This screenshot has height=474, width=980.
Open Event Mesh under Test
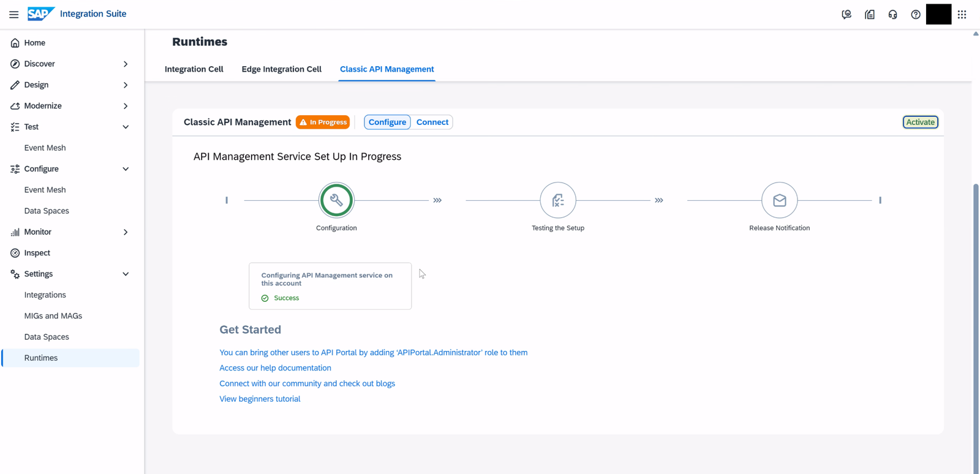(45, 148)
